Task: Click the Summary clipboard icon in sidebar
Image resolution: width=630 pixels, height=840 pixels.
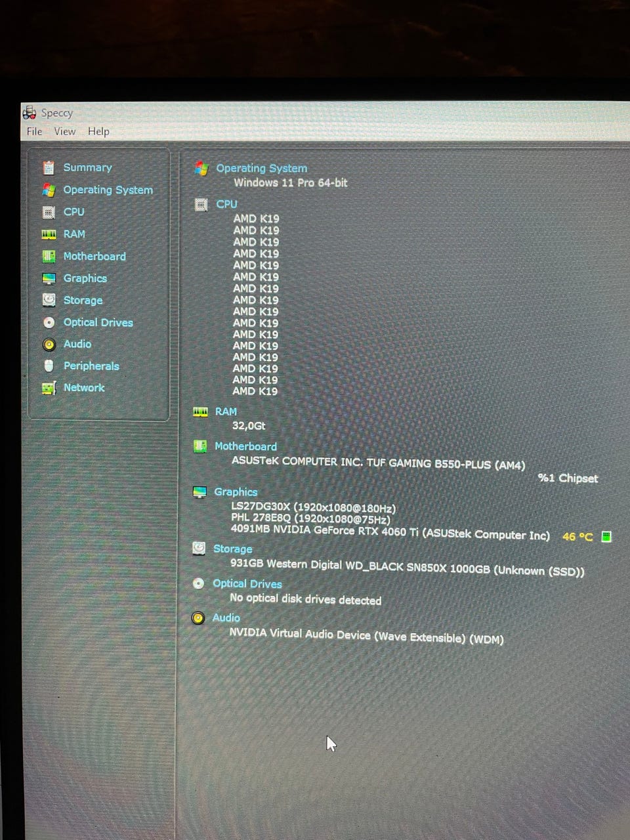Action: pos(49,168)
